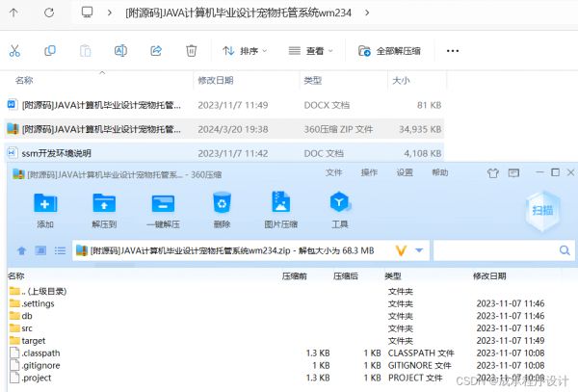
Task: Click the Delete trash icon in Explorer
Action: point(192,51)
